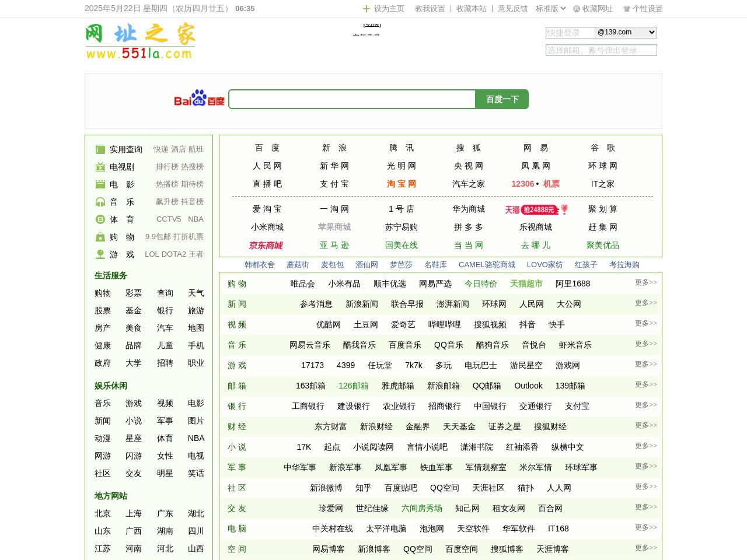
Task: Click the 音乐 headphone icon
Action: pyautogui.click(x=100, y=202)
